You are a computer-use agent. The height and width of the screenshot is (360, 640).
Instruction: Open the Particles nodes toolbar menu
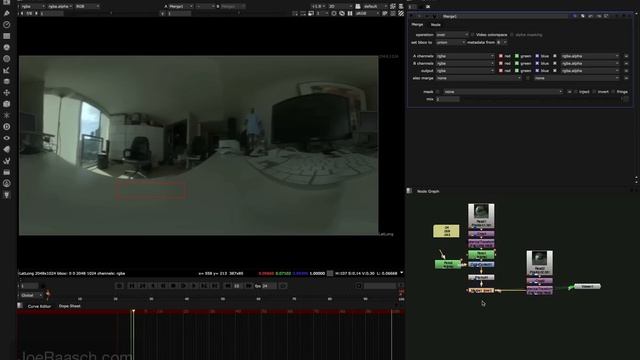pos(7,116)
